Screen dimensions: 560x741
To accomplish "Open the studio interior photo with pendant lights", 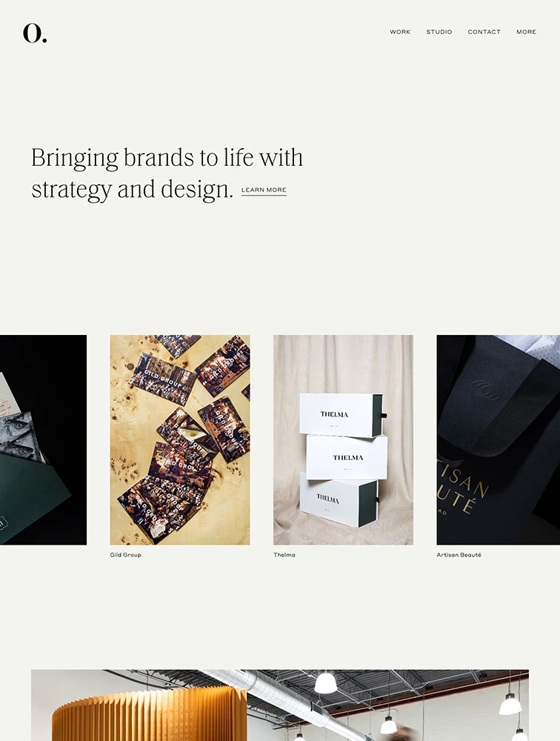I will pos(280,705).
